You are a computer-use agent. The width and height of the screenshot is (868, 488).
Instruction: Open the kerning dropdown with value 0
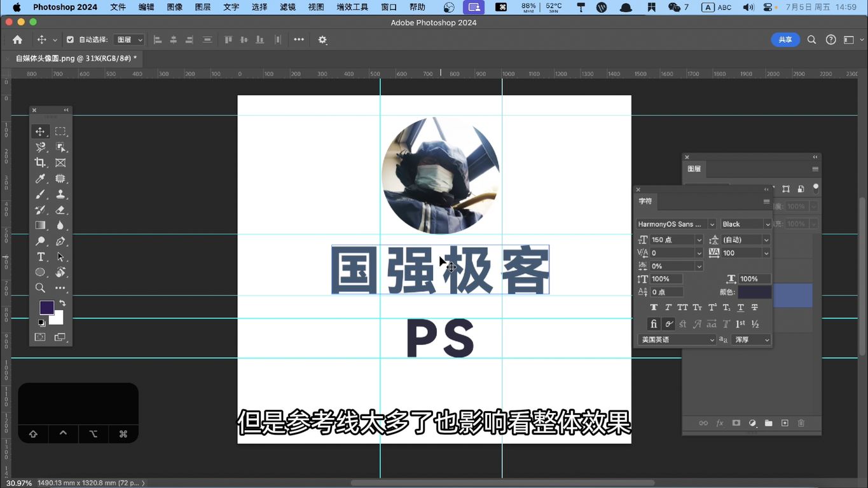tap(676, 253)
